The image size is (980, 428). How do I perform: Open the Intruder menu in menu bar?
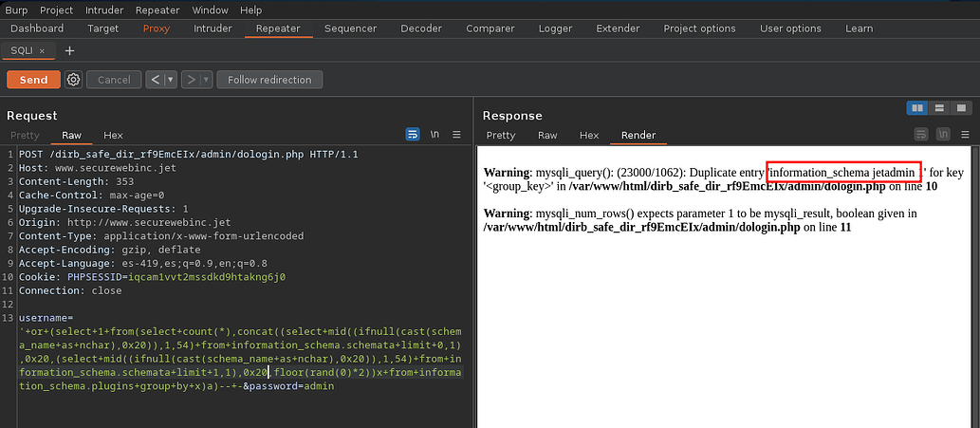click(104, 9)
